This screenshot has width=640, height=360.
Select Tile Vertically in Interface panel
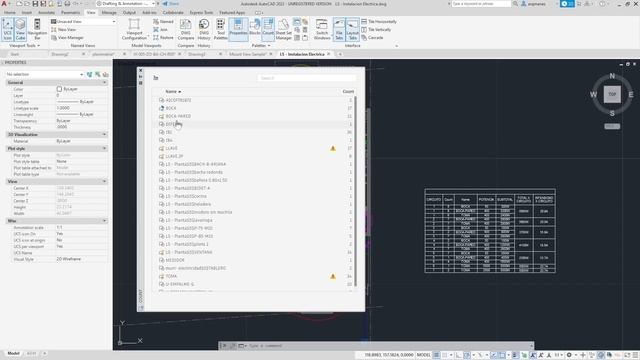point(376,30)
